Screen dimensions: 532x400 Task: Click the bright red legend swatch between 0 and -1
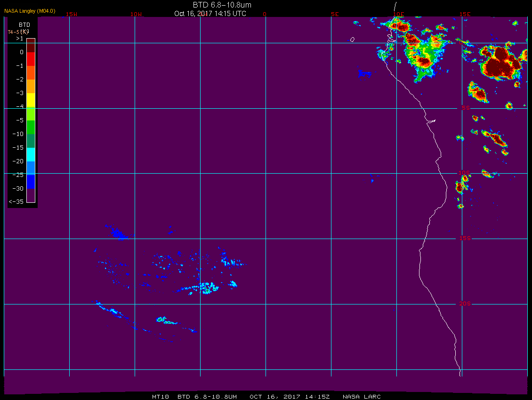pyautogui.click(x=31, y=59)
